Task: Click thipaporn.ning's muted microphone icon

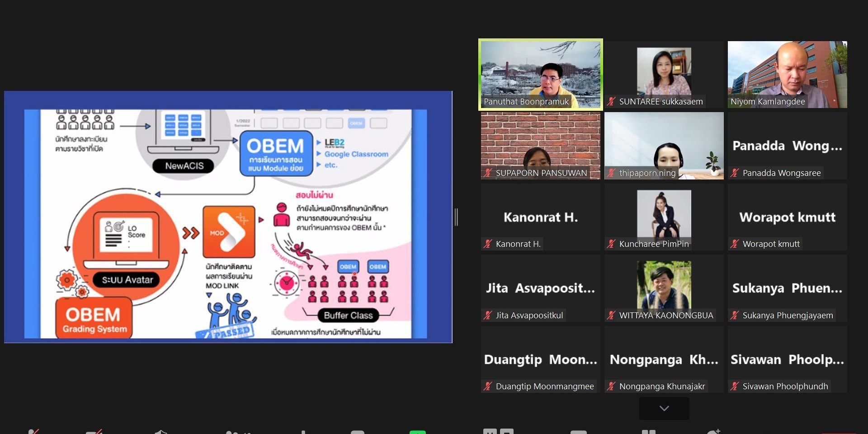Action: (611, 173)
